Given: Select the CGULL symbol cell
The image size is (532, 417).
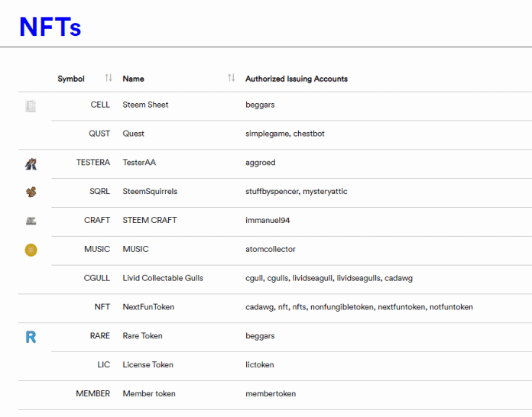Looking at the screenshot, I should point(97,278).
